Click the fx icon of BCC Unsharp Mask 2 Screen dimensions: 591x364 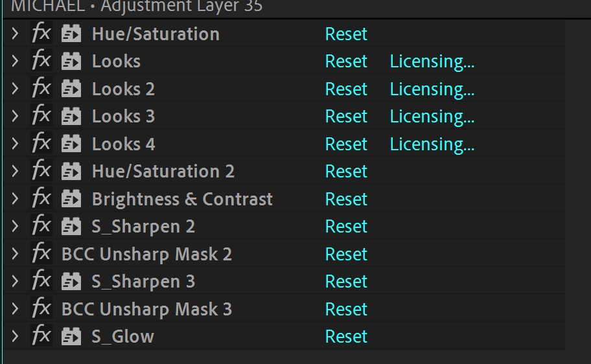click(x=41, y=253)
